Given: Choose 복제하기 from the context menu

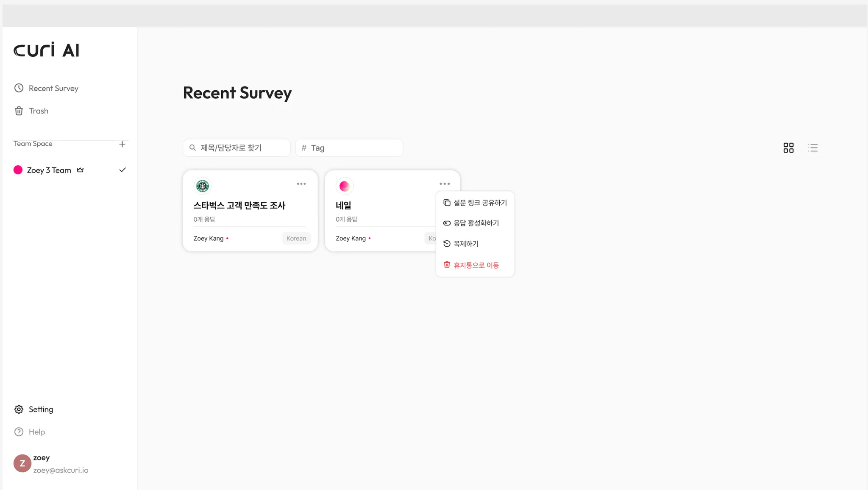Looking at the screenshot, I should click(465, 244).
